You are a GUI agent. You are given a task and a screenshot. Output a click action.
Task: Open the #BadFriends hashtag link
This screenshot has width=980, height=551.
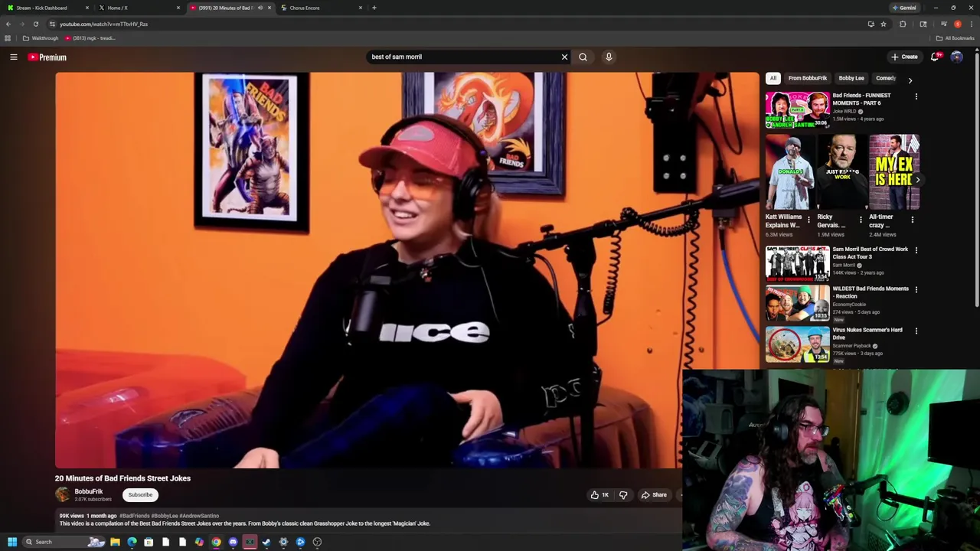[x=135, y=516]
